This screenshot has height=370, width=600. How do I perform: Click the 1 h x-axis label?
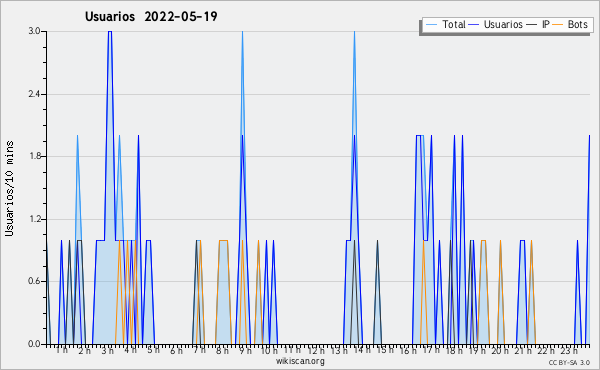(62, 350)
